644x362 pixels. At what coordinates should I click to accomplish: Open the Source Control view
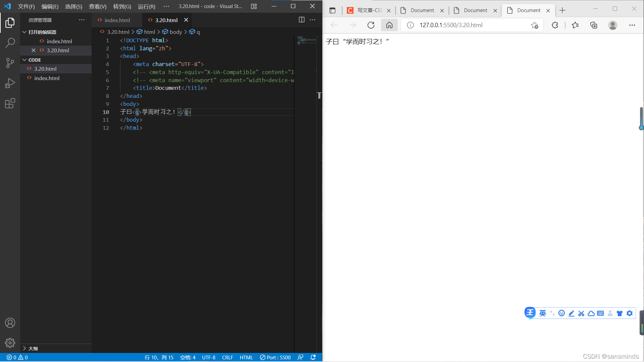click(10, 63)
